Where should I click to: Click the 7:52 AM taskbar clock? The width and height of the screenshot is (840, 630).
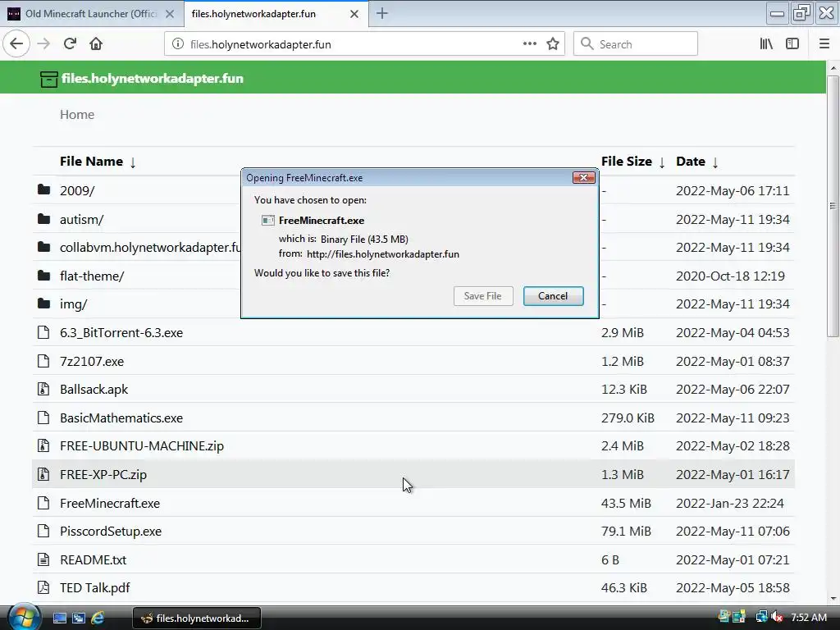809,618
